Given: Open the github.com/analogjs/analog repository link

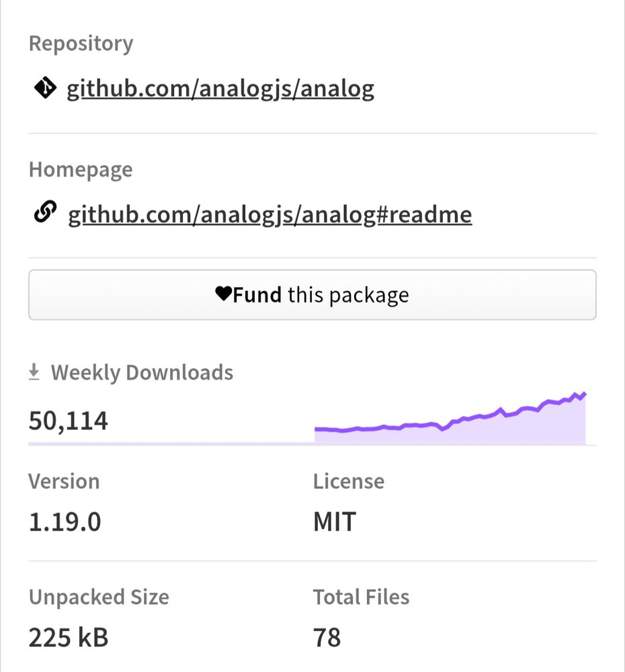Looking at the screenshot, I should point(220,89).
